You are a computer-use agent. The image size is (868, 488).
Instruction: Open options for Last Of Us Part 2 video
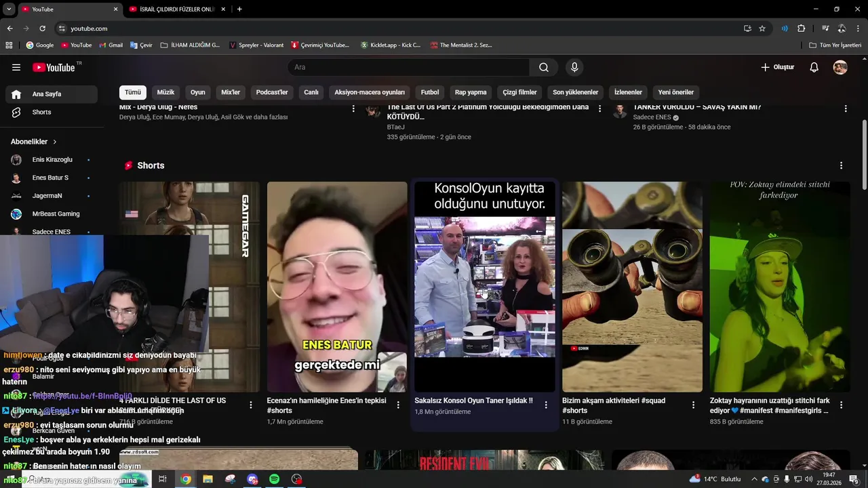coord(599,108)
